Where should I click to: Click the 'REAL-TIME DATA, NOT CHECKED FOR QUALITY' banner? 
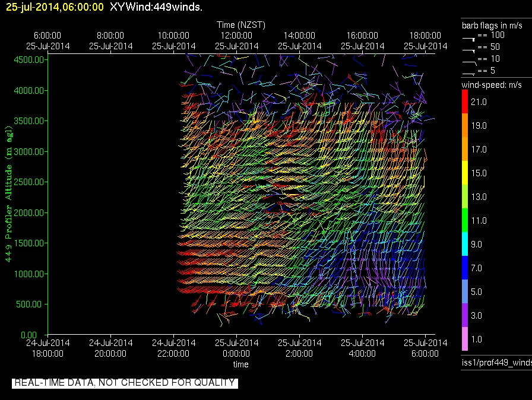125,383
